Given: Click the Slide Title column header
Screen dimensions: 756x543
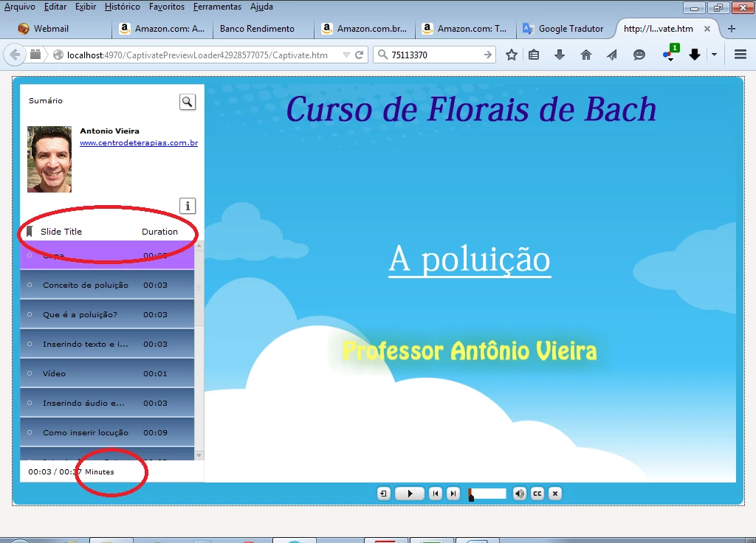Looking at the screenshot, I should click(x=61, y=232).
